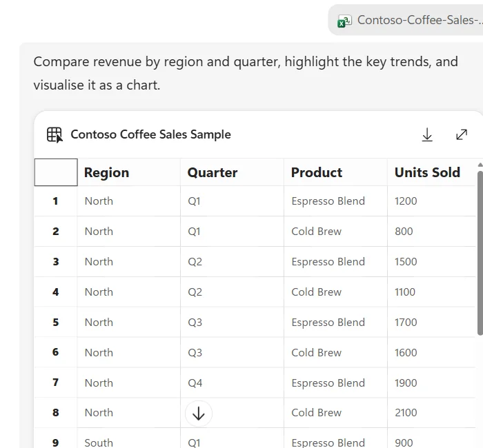This screenshot has width=483, height=448.
Task: Click the Contoso Coffee Sales Sample title
Action: click(x=150, y=134)
